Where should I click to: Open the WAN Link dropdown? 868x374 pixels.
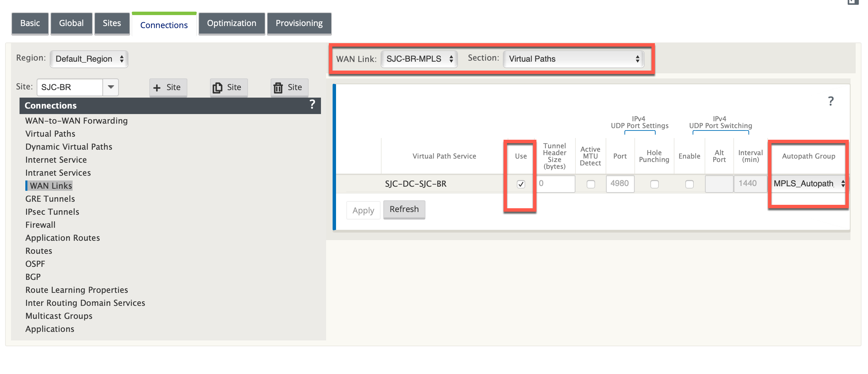click(x=419, y=59)
